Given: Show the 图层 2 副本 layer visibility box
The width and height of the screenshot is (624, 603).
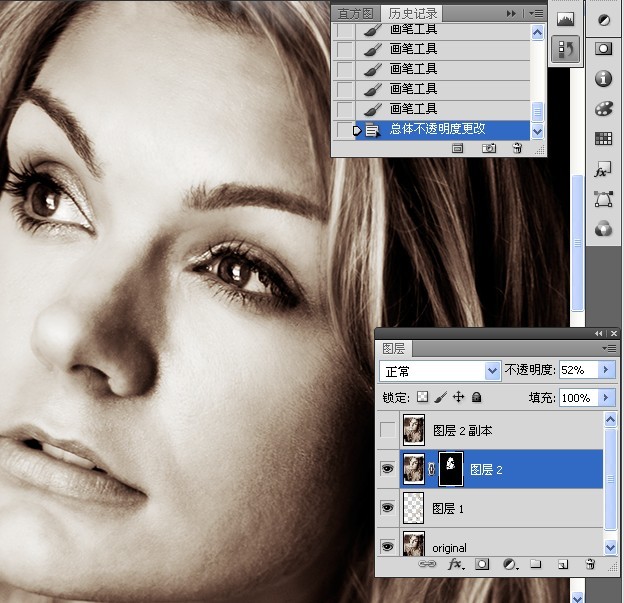Looking at the screenshot, I should 387,430.
